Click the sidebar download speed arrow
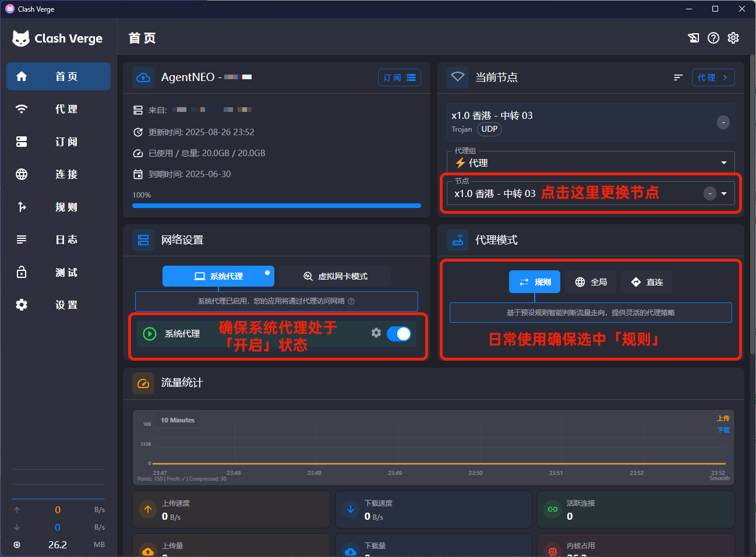Image resolution: width=756 pixels, height=557 pixels. pos(17,527)
